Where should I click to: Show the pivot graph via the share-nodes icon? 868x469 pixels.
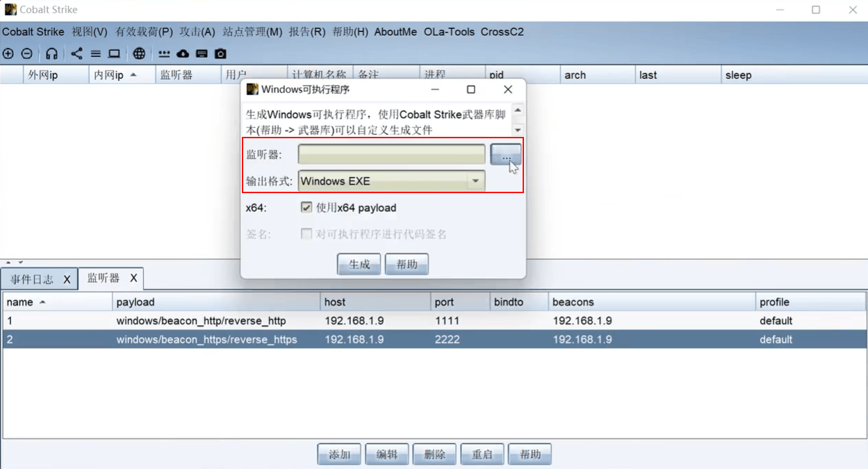(76, 54)
